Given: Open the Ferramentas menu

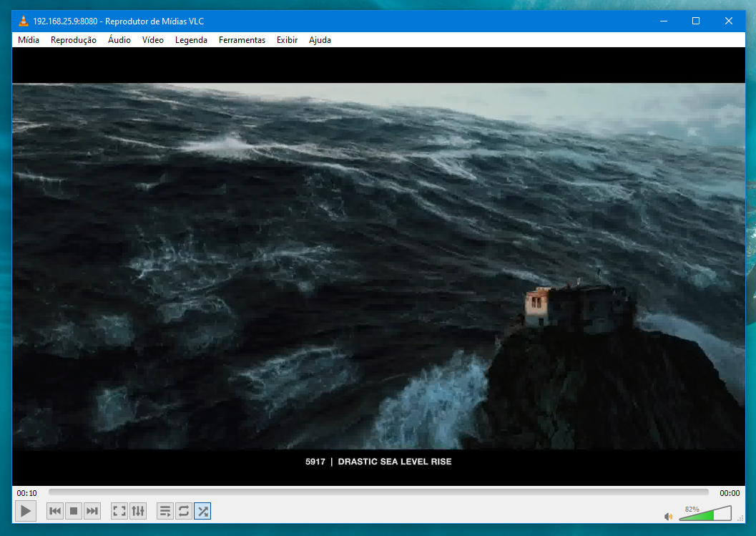Looking at the screenshot, I should point(242,40).
